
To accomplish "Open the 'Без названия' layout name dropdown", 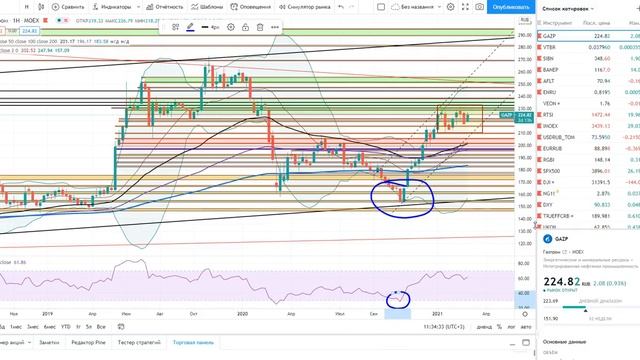I will 416,7.
